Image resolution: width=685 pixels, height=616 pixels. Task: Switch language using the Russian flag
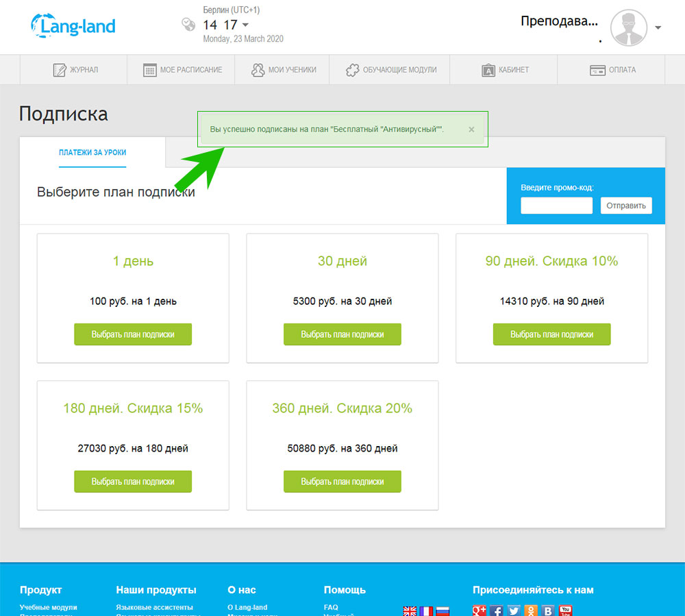click(x=443, y=611)
